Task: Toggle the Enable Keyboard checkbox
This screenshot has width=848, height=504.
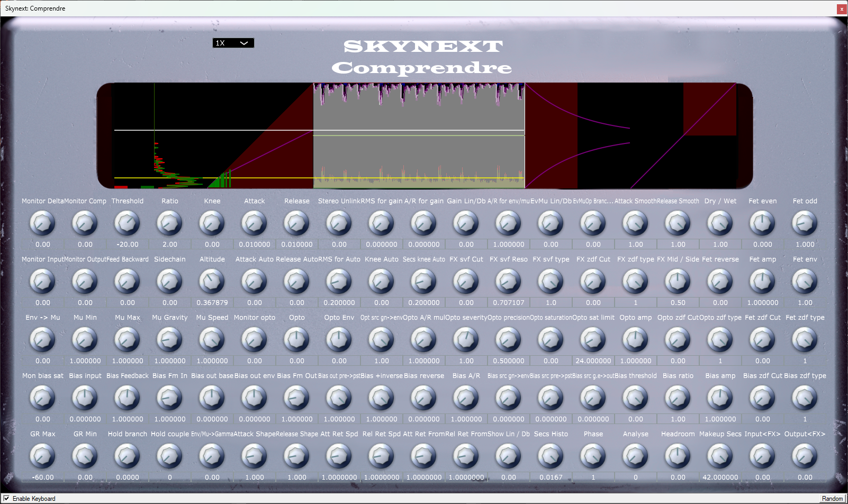Action: [x=6, y=498]
